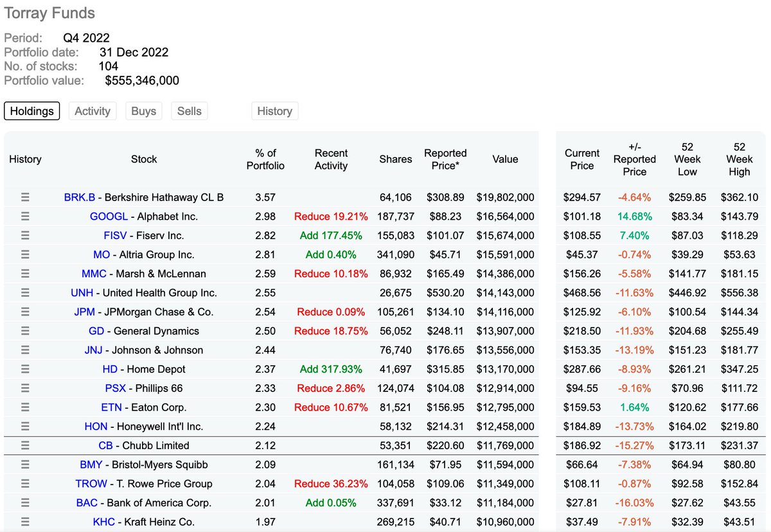Open the BMY ticker link
The width and height of the screenshot is (771, 532).
pyautogui.click(x=91, y=465)
